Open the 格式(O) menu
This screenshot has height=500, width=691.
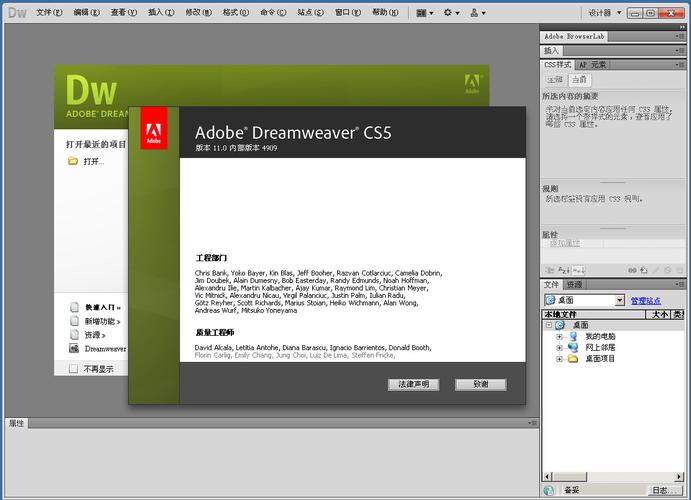coord(236,13)
